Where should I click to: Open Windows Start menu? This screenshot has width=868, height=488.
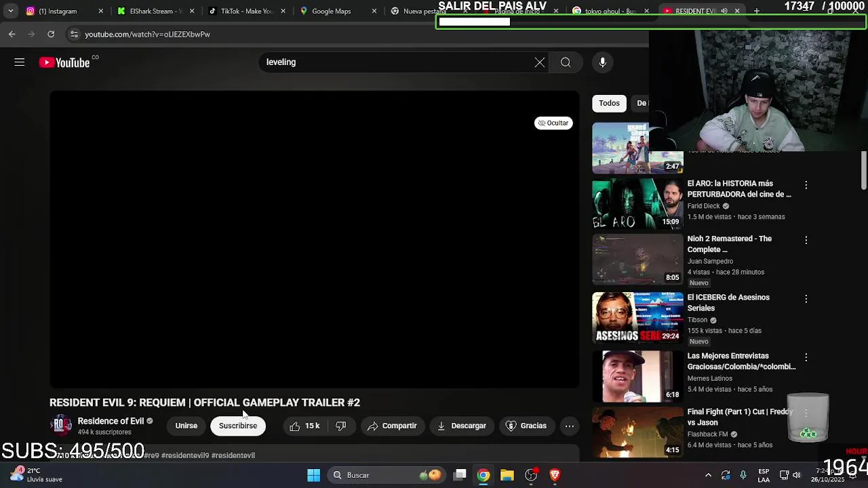(313, 475)
